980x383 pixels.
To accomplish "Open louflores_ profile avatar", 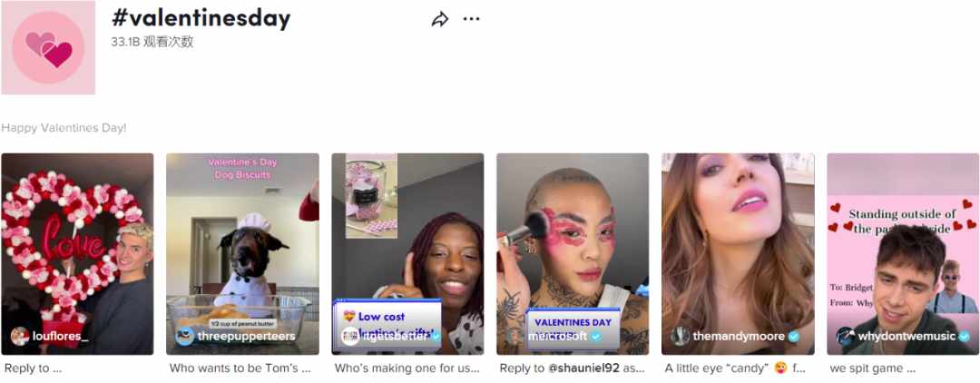I will click(x=20, y=336).
